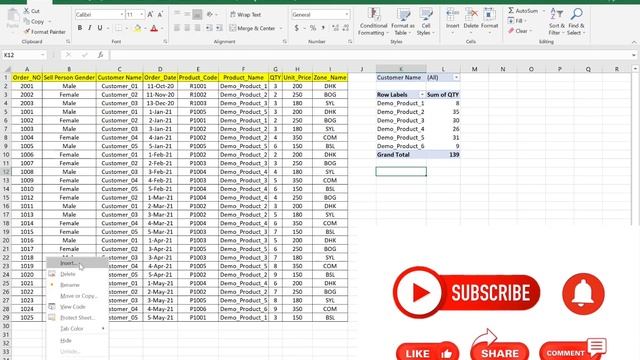Select the Order_NO header cell

coord(27,78)
